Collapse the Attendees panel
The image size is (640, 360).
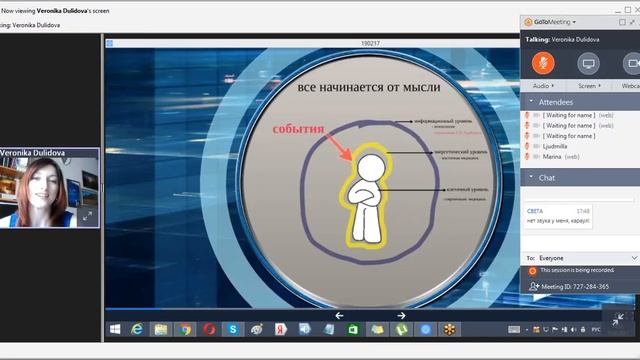tap(531, 101)
